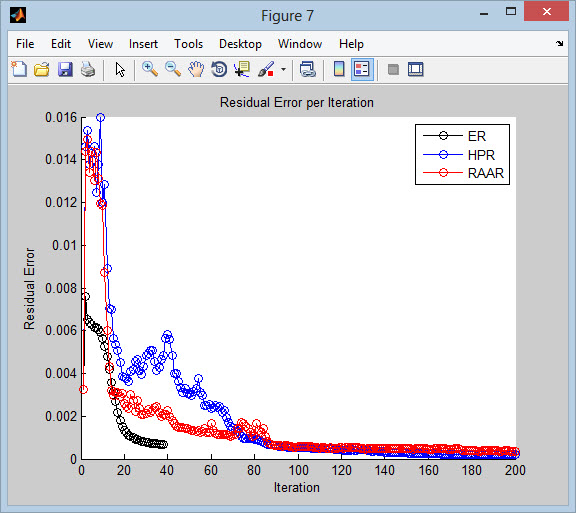Open a file with the folder icon
576x513 pixels.
pos(42,69)
